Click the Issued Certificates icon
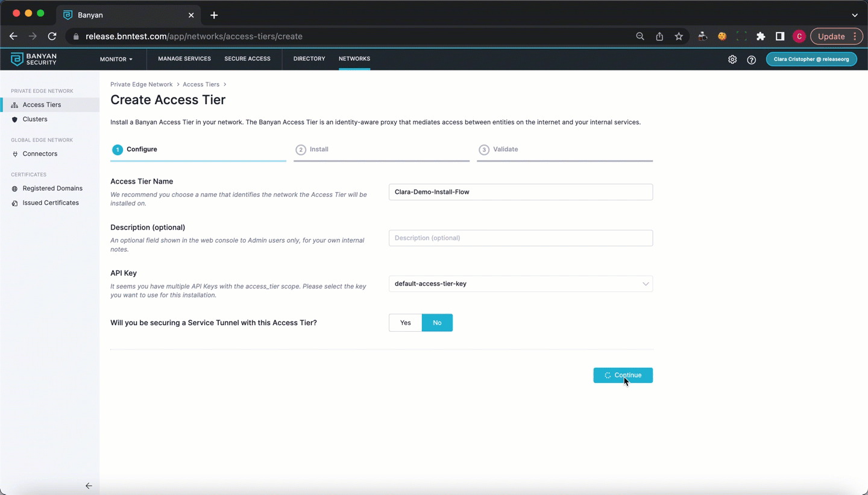Image resolution: width=868 pixels, height=495 pixels. [15, 203]
